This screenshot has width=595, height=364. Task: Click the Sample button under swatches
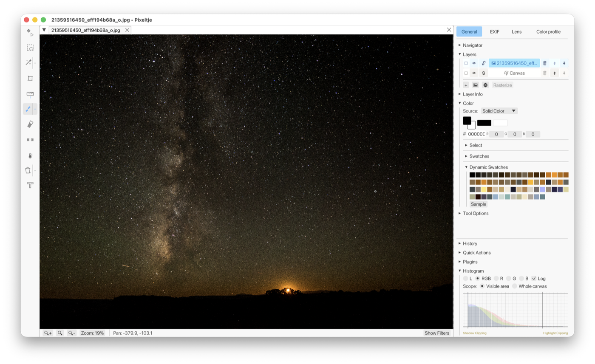[x=479, y=204]
